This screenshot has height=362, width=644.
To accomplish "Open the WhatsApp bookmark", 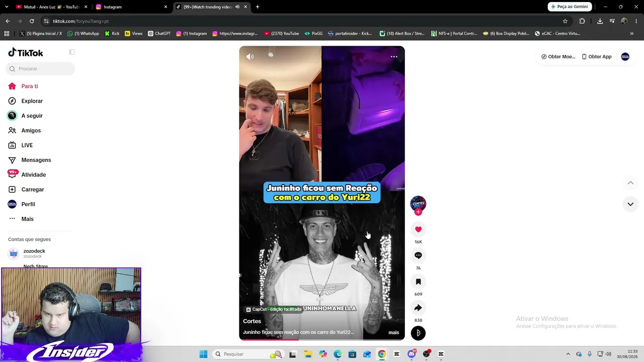I will coord(84,34).
